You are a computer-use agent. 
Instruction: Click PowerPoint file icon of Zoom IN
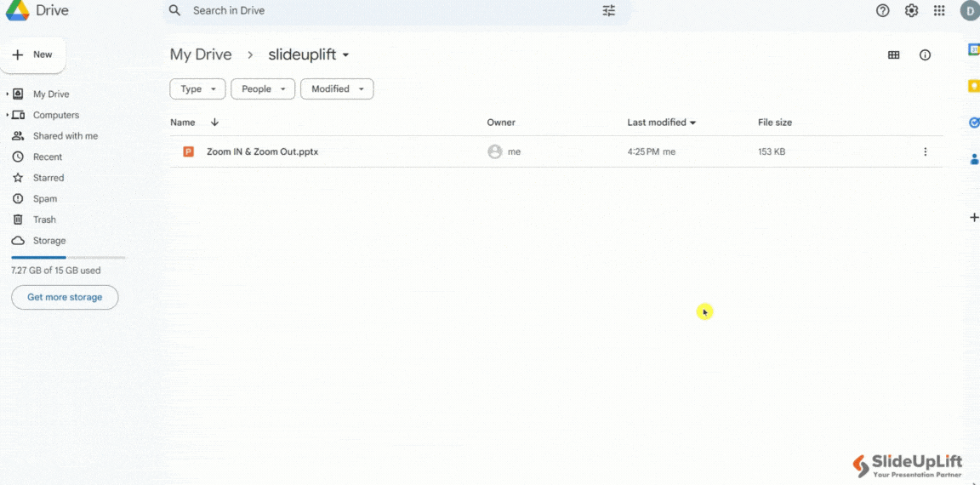(x=188, y=151)
